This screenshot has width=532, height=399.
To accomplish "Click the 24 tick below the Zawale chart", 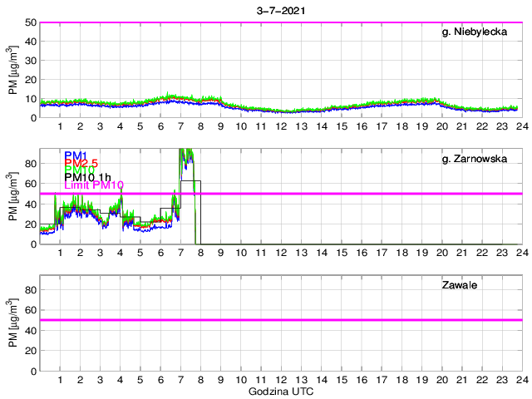I will pyautogui.click(x=521, y=379).
